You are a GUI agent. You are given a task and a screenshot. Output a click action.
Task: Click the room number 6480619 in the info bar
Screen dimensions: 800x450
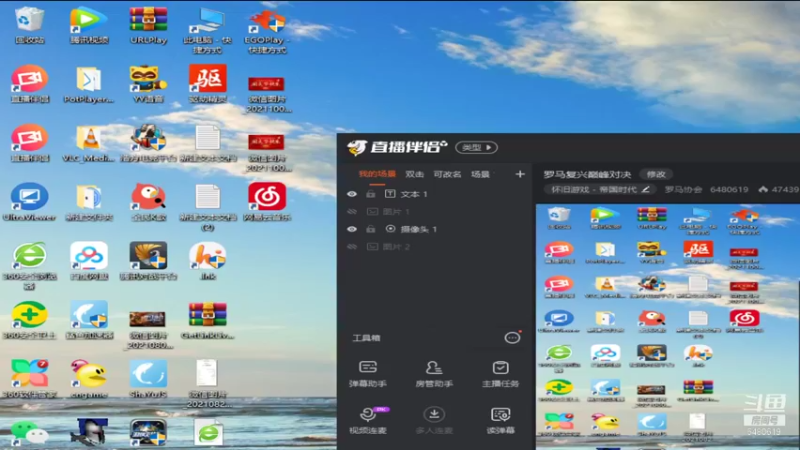[x=729, y=189]
